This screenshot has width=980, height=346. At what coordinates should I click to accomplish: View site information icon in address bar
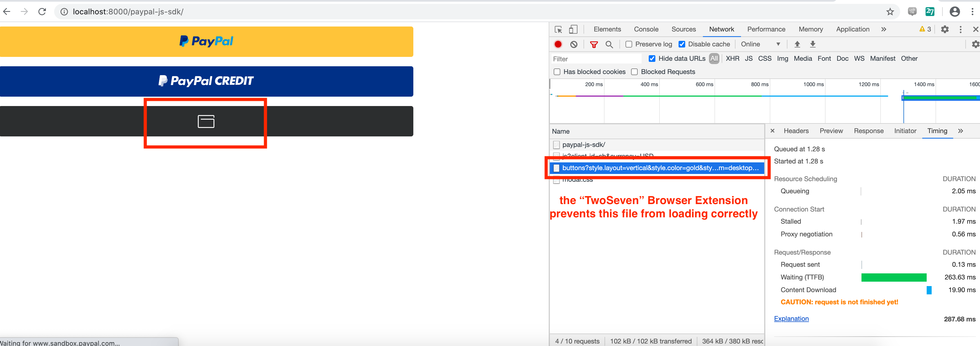64,12
